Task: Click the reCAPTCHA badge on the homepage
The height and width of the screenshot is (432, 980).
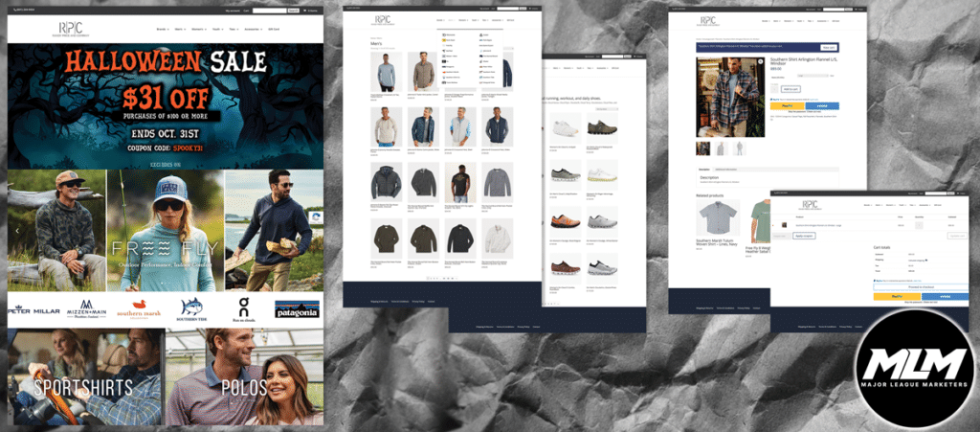Action: tap(317, 218)
